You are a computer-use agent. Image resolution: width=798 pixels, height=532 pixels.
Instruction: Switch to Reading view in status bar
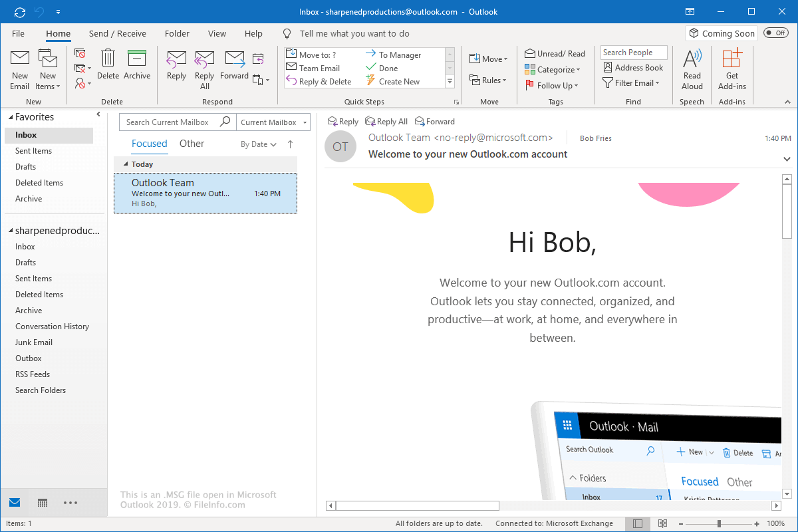tap(662, 523)
